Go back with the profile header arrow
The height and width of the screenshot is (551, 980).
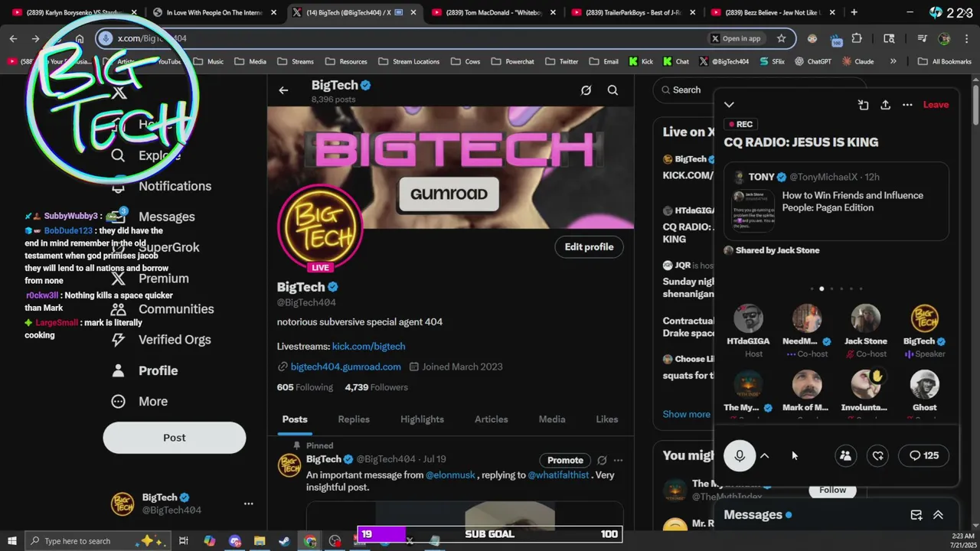[x=283, y=90]
